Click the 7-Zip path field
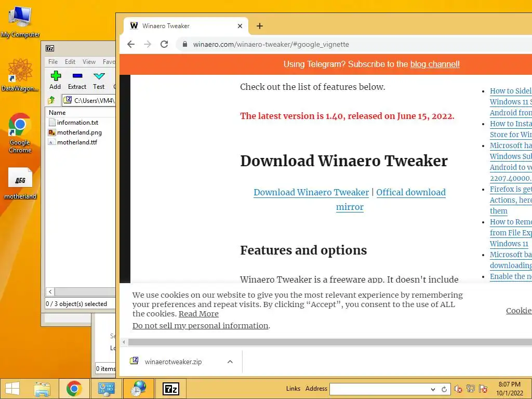Image resolution: width=532 pixels, height=399 pixels. pyautogui.click(x=89, y=100)
